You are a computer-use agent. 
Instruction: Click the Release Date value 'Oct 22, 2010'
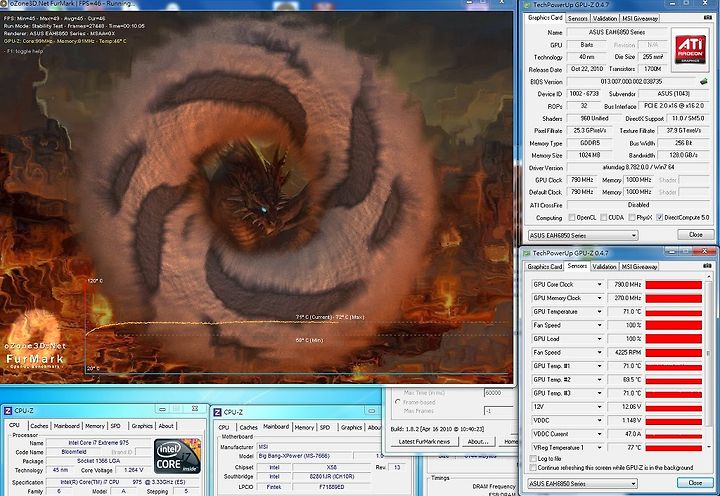[586, 69]
